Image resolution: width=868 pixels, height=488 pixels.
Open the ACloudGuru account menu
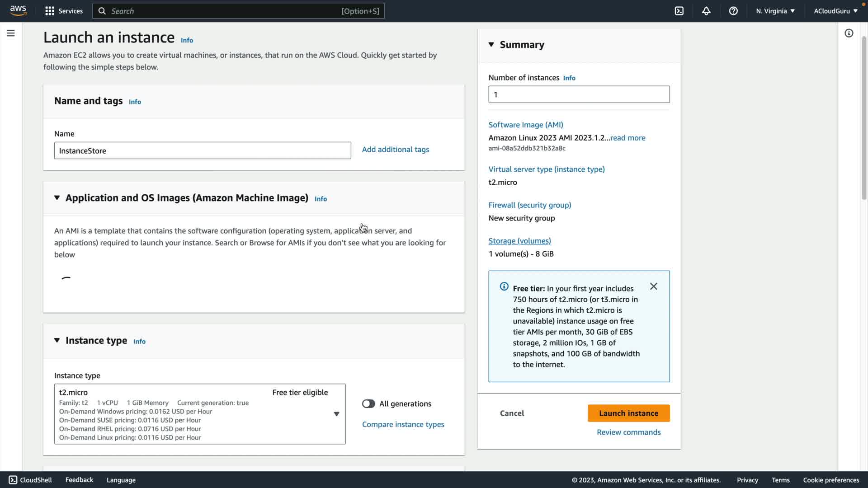(x=835, y=11)
